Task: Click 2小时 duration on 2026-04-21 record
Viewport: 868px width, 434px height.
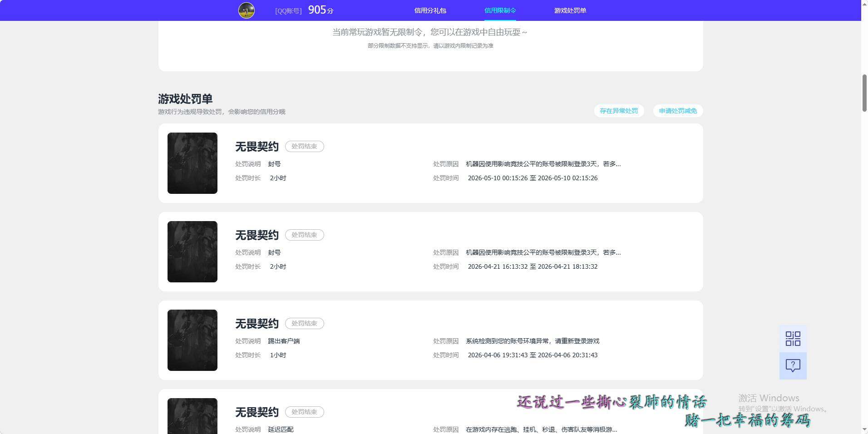Action: tap(278, 266)
